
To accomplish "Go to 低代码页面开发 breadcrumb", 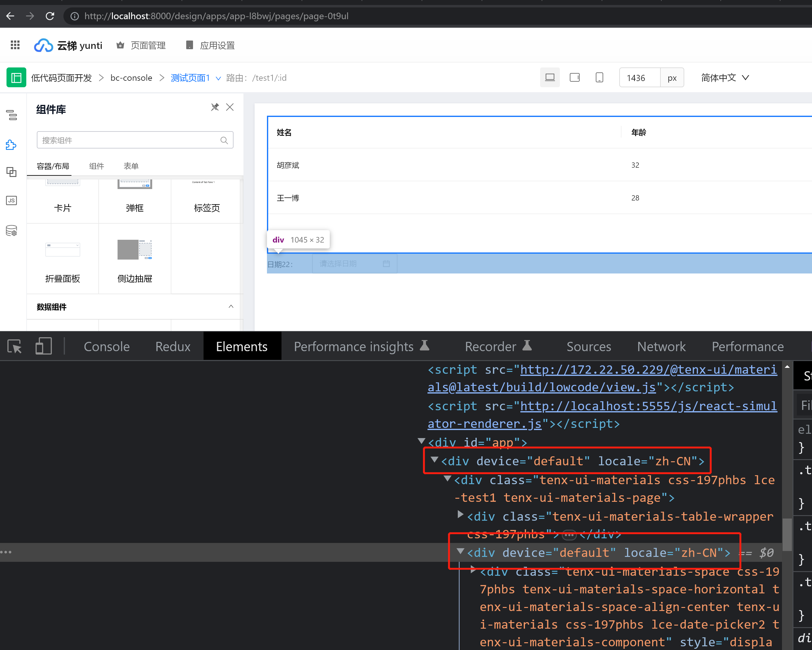I will [61, 78].
